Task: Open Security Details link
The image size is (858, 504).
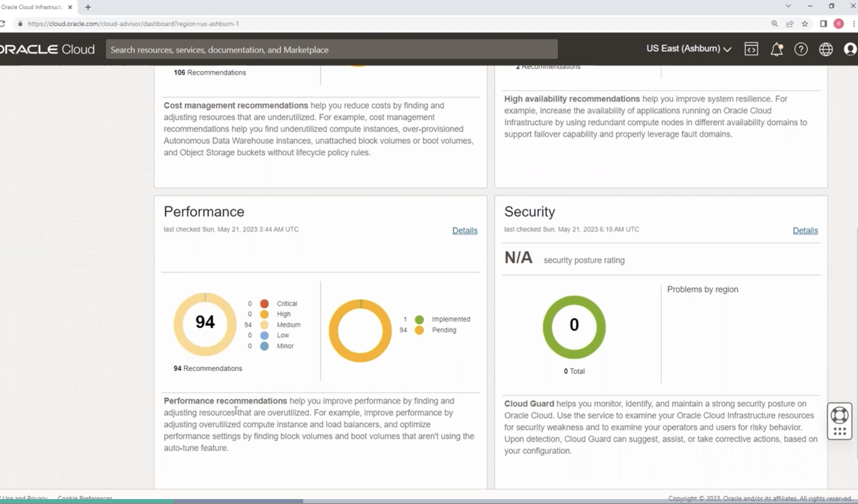Action: tap(805, 231)
